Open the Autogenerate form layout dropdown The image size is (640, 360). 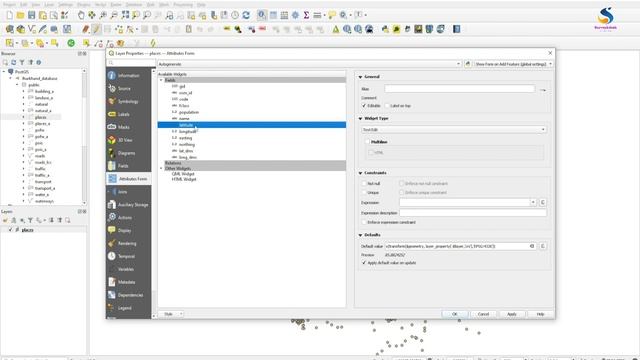[310, 64]
